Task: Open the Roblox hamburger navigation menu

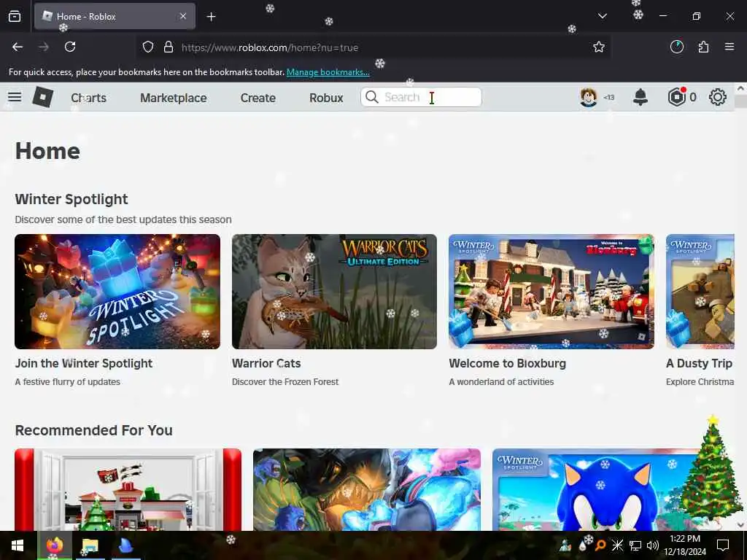Action: 15,97
